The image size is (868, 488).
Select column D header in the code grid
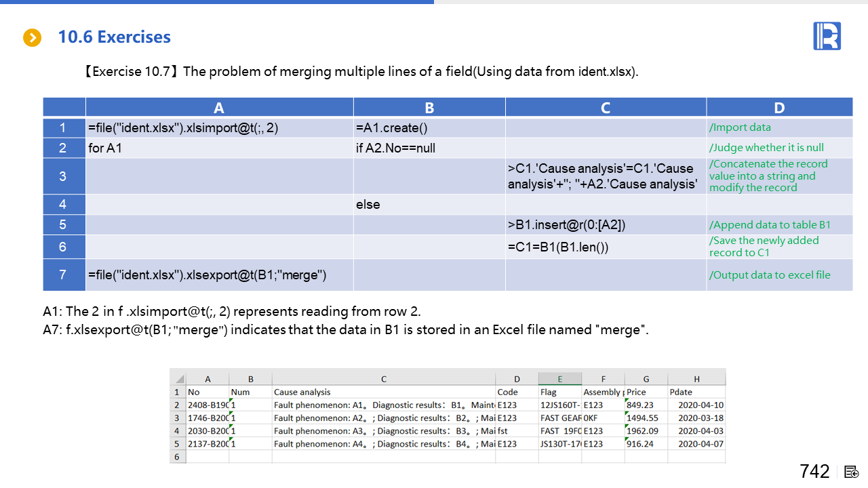point(778,108)
